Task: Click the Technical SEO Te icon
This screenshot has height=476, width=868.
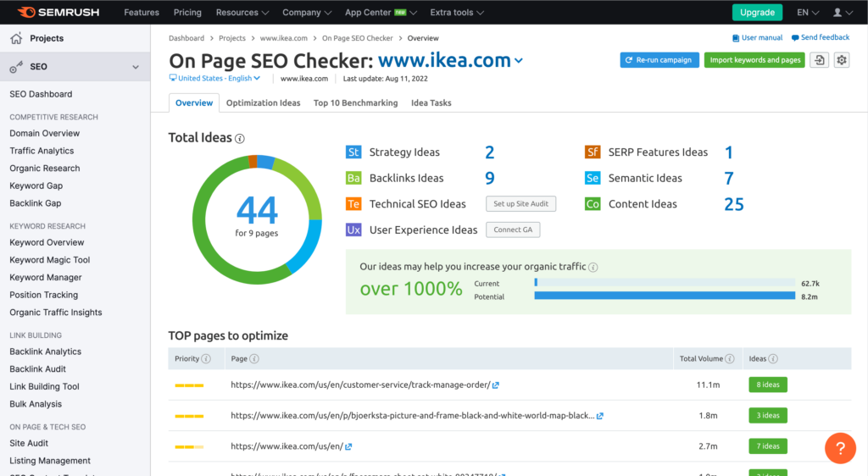Action: (x=353, y=204)
